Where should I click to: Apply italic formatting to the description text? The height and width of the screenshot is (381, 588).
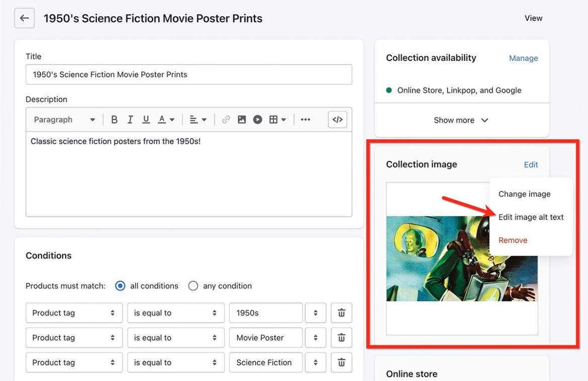[130, 119]
